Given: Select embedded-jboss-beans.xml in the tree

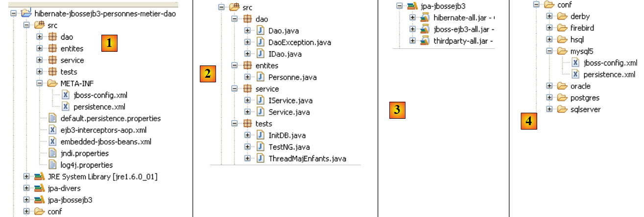Looking at the screenshot, I should [106, 142].
